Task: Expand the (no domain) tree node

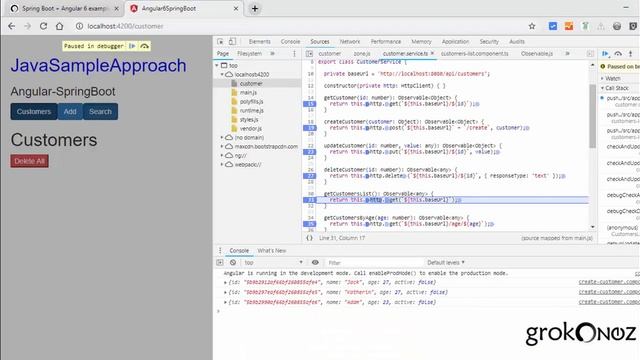Action: tap(222, 138)
